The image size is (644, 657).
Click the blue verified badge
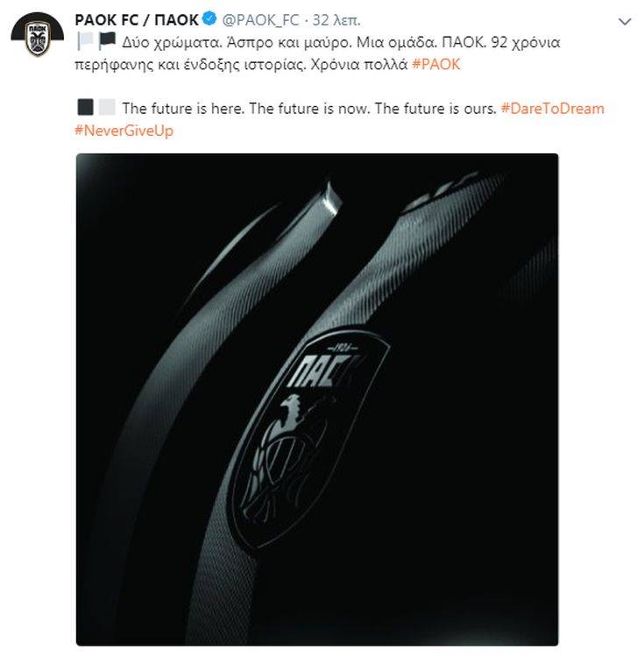(209, 19)
